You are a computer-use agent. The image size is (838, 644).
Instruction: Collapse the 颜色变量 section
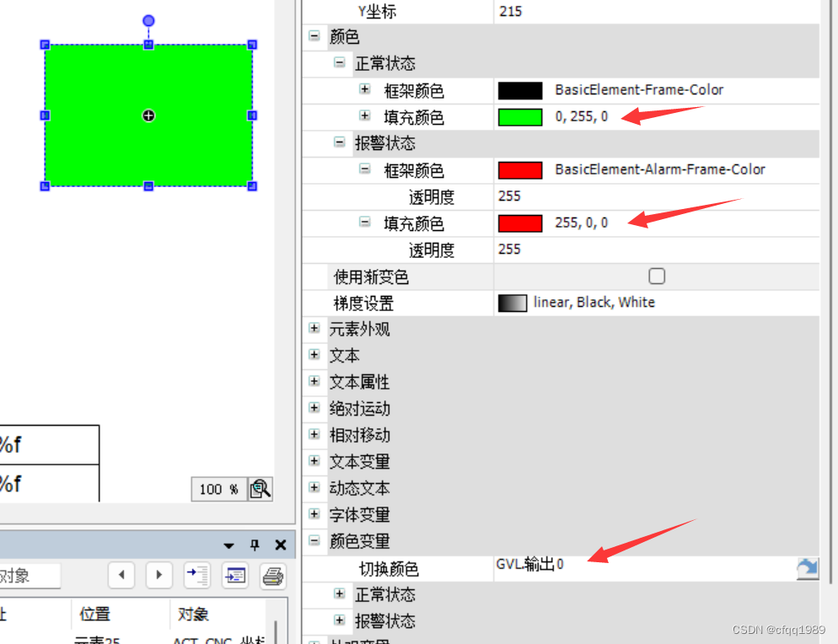click(314, 541)
